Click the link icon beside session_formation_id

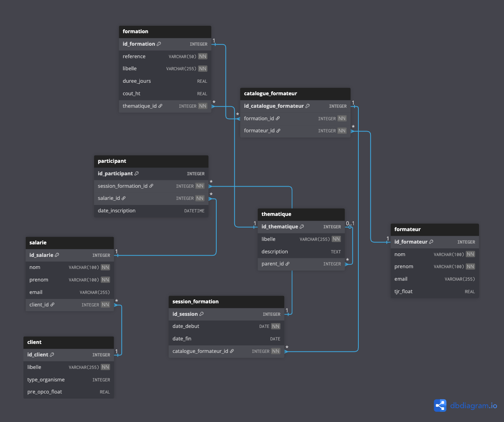point(151,186)
